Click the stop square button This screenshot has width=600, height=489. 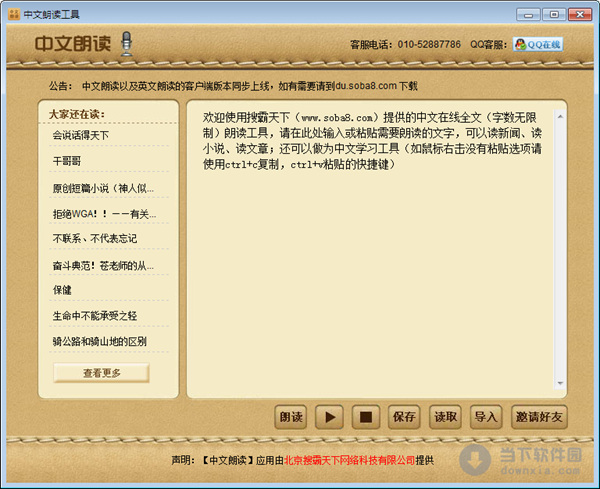[366, 417]
